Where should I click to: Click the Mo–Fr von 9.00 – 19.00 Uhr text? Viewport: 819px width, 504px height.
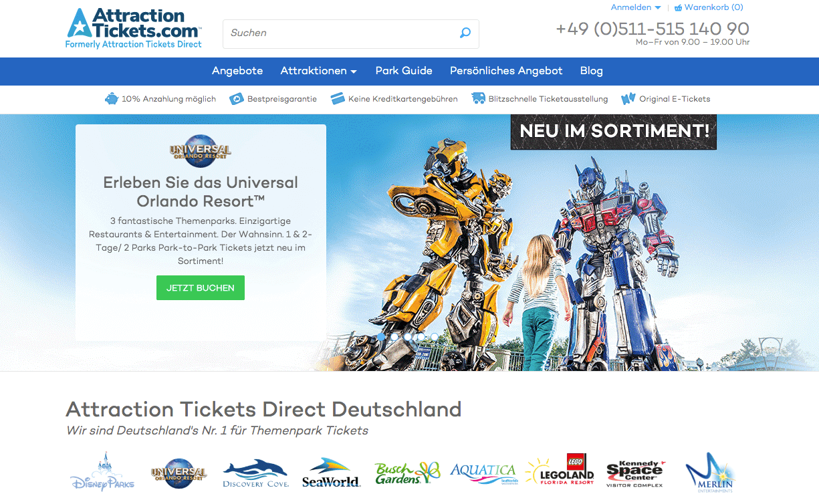(x=693, y=42)
